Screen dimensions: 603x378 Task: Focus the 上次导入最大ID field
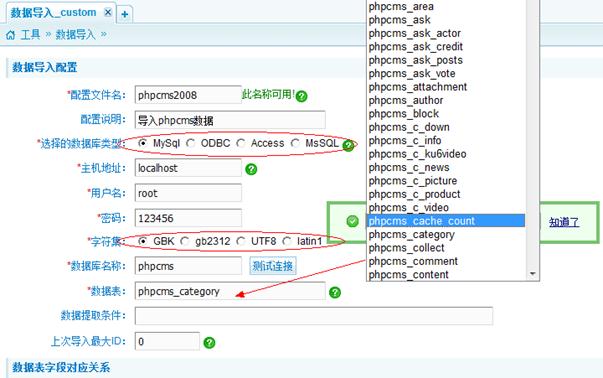coord(167,341)
